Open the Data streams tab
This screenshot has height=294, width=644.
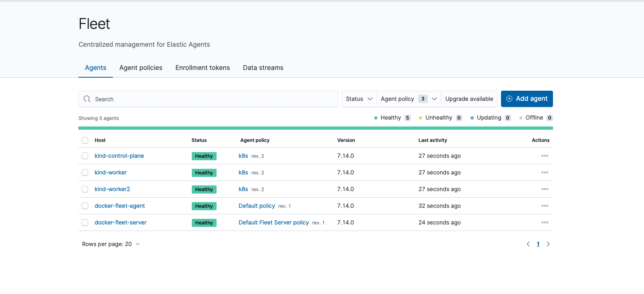pos(263,68)
